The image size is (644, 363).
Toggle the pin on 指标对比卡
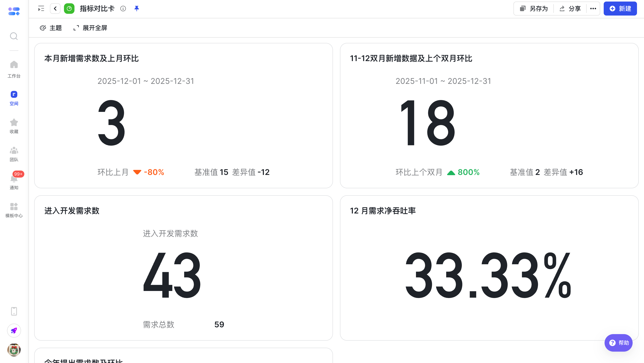[136, 9]
